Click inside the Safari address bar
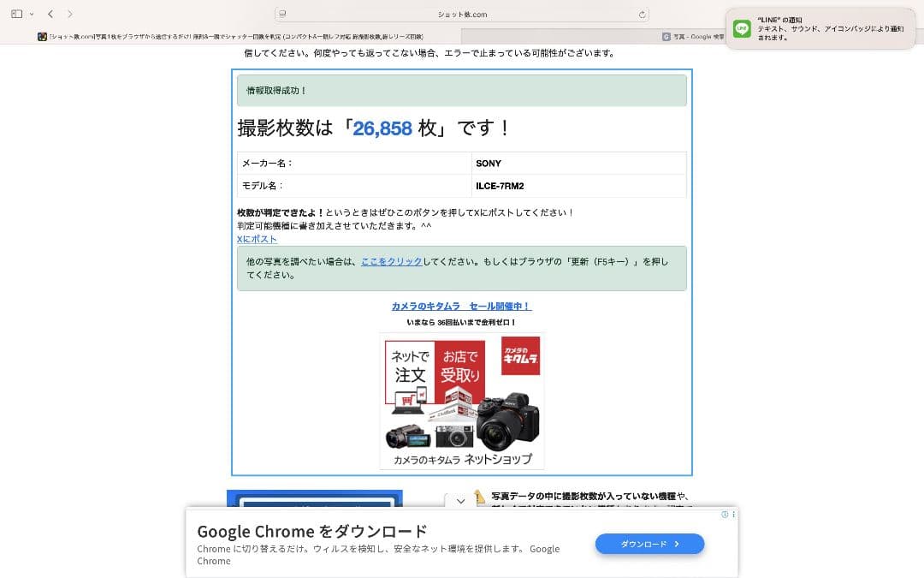Image resolution: width=924 pixels, height=578 pixels. click(462, 14)
